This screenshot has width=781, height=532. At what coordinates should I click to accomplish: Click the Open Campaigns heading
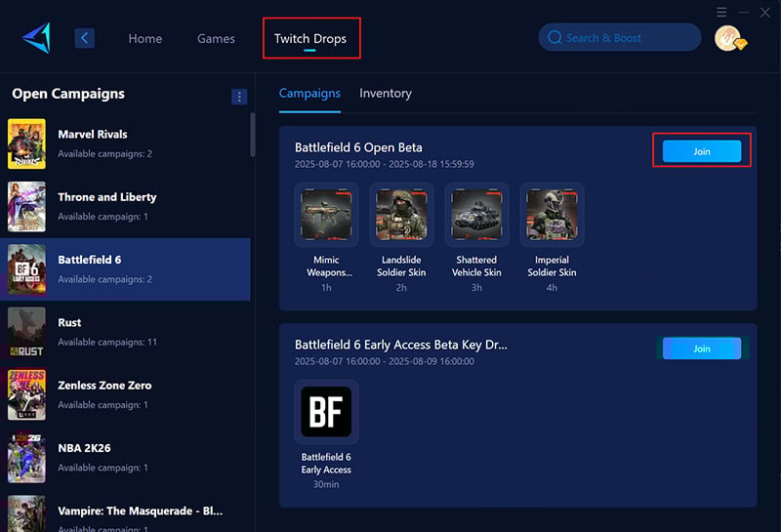[x=68, y=94]
